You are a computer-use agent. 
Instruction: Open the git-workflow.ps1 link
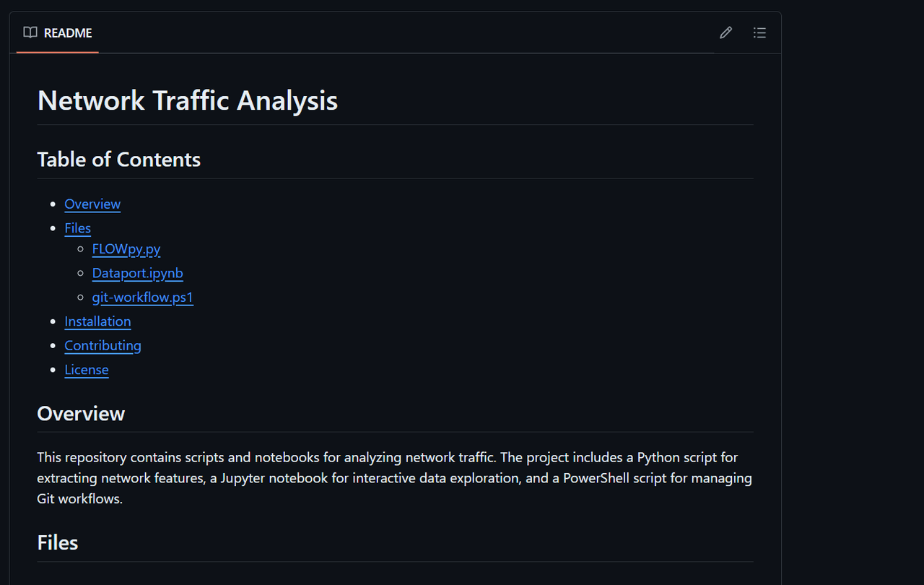(x=143, y=297)
